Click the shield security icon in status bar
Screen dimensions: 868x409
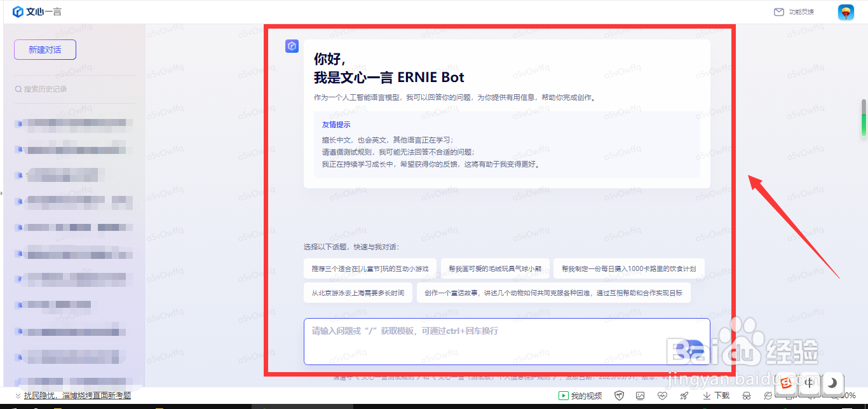point(619,396)
